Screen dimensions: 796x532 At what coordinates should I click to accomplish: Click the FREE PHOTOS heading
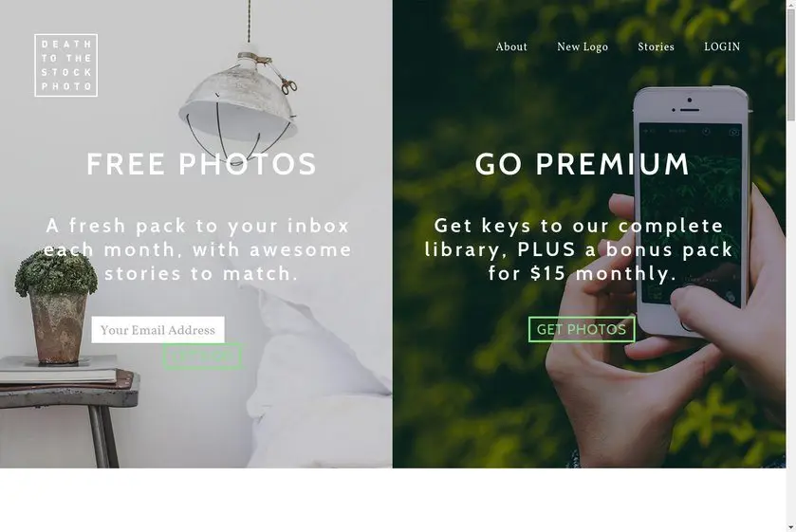click(201, 164)
